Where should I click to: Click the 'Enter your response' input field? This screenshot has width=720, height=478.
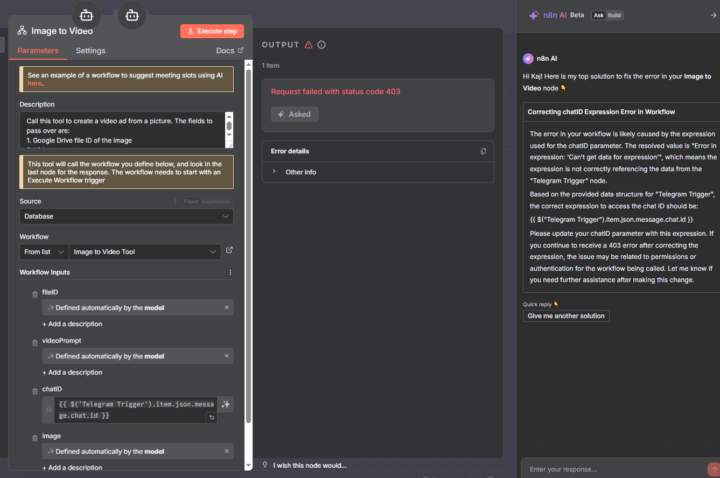tap(610, 468)
